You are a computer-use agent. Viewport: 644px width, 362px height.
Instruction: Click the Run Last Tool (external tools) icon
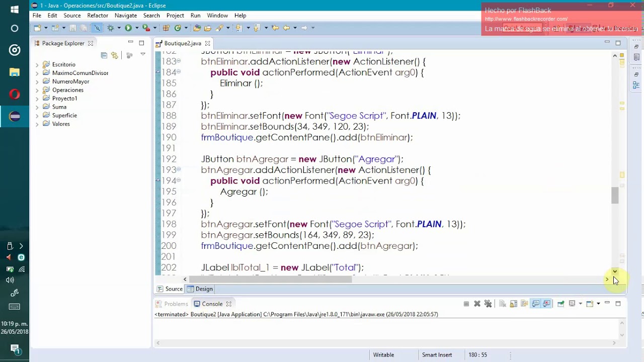[146, 28]
